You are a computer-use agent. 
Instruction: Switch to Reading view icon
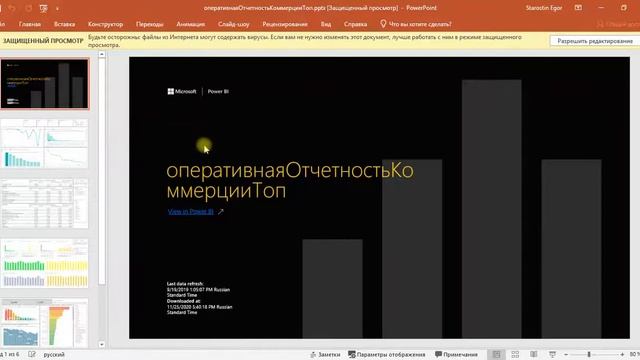coord(533,354)
